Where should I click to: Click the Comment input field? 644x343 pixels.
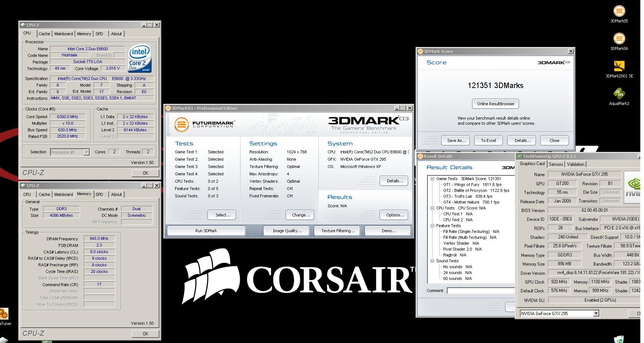click(x=481, y=291)
